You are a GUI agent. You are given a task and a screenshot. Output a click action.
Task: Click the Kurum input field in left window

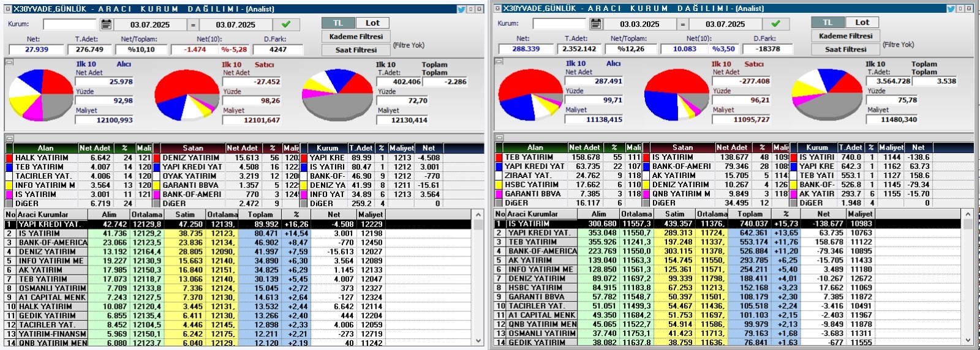[x=70, y=24]
